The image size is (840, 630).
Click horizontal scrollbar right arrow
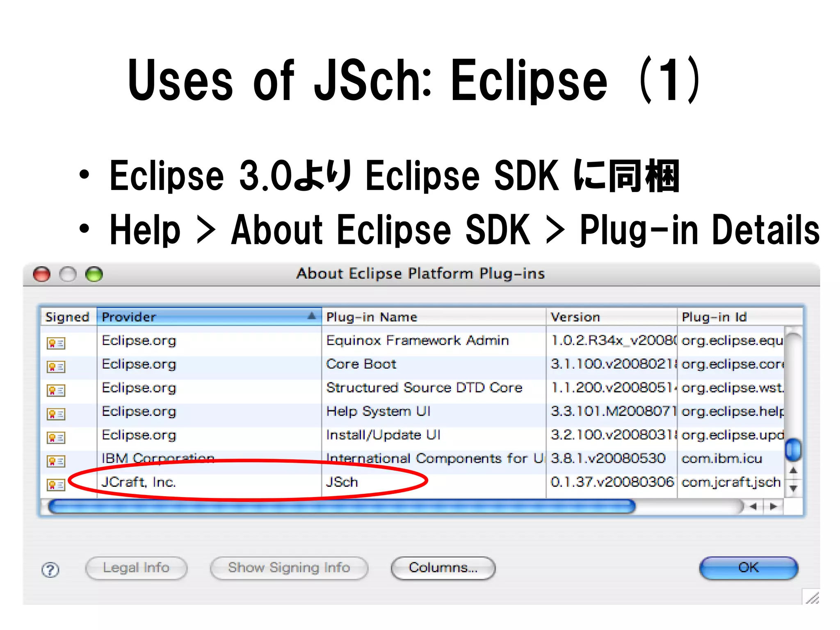click(774, 507)
